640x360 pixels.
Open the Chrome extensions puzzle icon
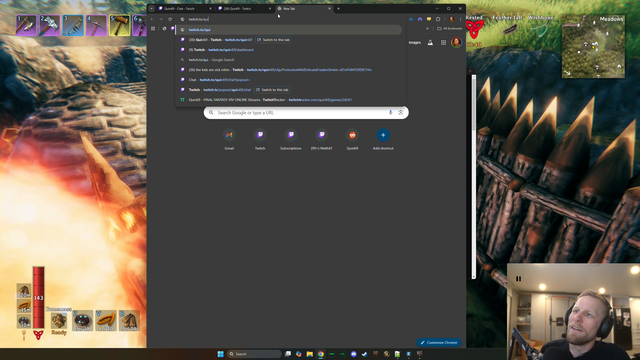tap(438, 19)
